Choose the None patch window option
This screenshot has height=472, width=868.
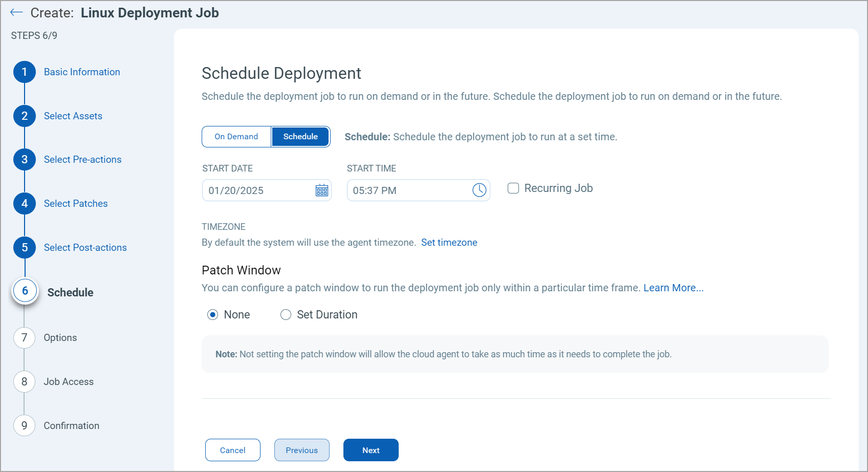(x=212, y=314)
